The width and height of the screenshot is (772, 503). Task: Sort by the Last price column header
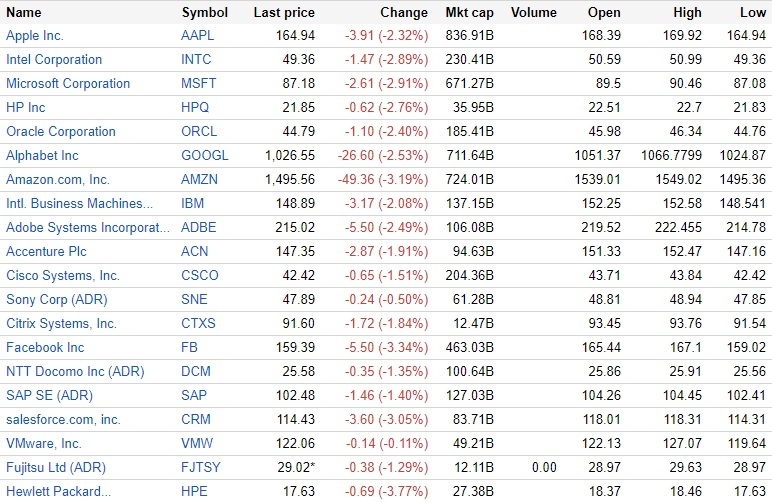coord(284,13)
